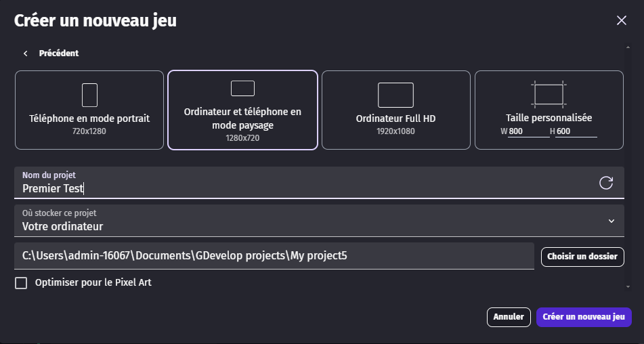Click the Créer un nouveau jeu button
Image resolution: width=644 pixels, height=344 pixels.
(583, 317)
